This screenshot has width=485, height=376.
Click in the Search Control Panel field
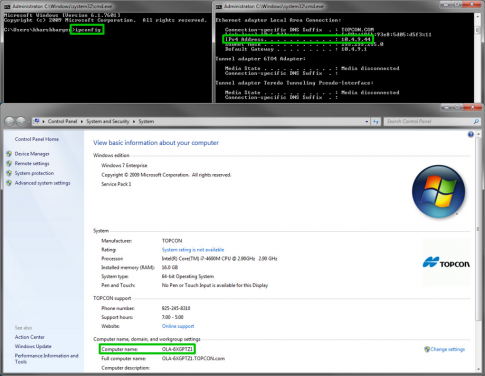(x=428, y=122)
